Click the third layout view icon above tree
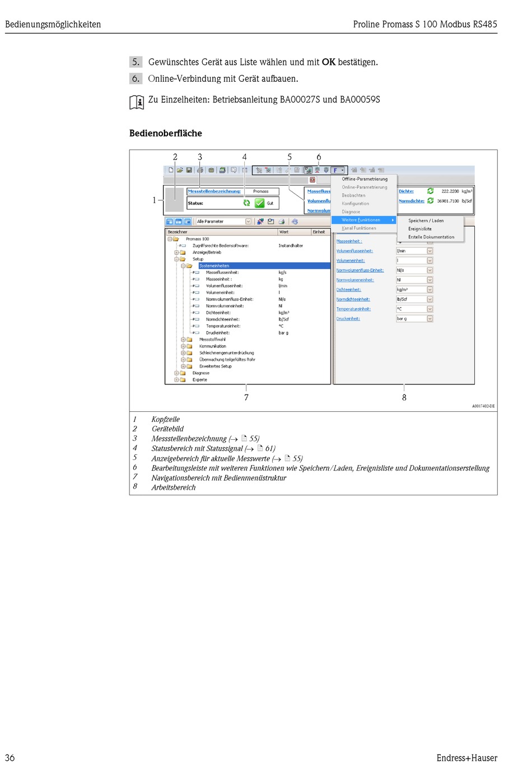Image resolution: width=532 pixels, height=767 pixels. coord(188,221)
